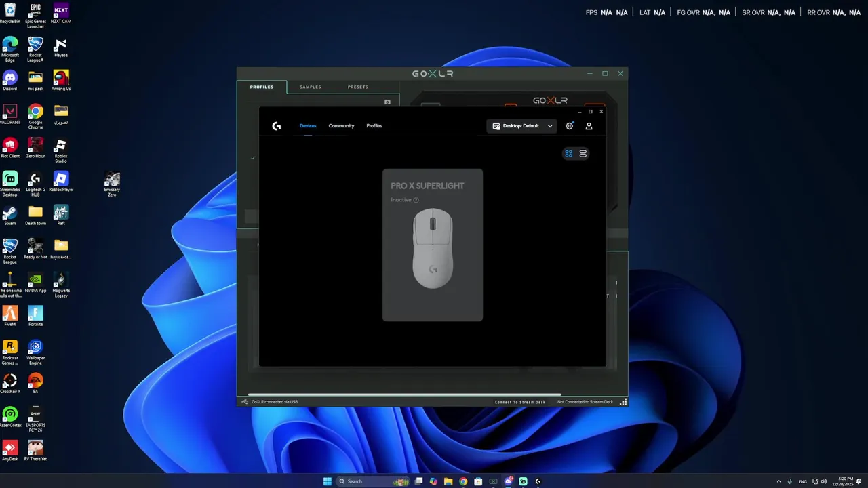
Task: Open the Fortnite desktop icon
Action: [x=35, y=316]
